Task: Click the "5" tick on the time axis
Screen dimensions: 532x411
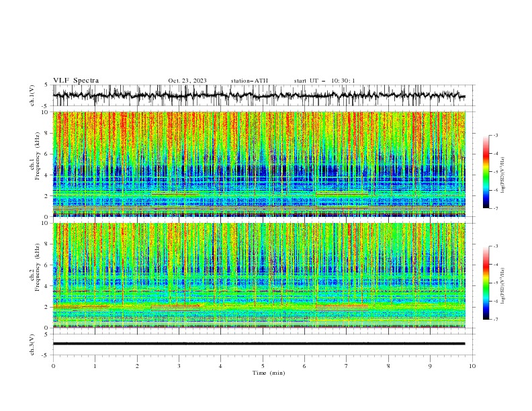Action: (x=263, y=366)
